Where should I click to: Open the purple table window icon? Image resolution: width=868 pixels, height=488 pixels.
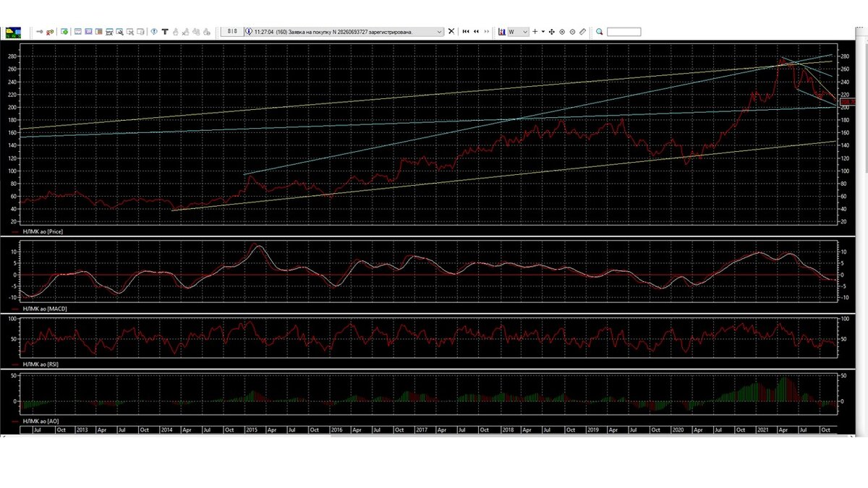tap(88, 32)
